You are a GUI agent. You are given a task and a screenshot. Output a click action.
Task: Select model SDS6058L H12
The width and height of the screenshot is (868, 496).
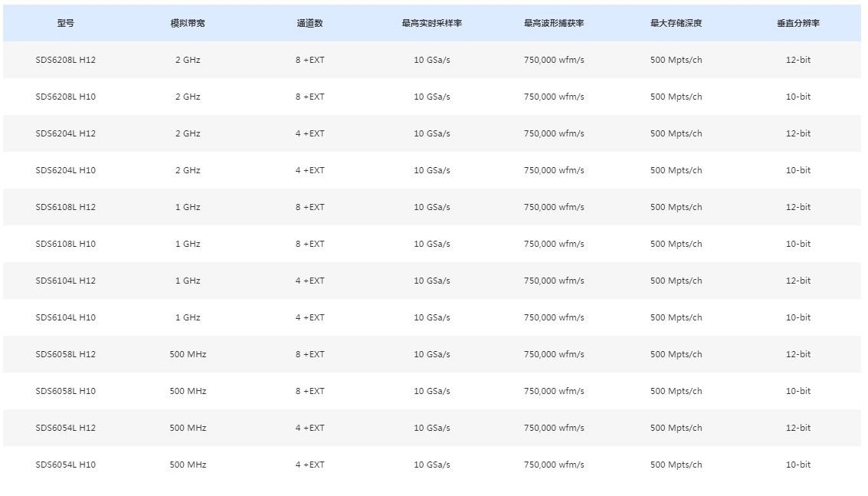[x=65, y=354]
